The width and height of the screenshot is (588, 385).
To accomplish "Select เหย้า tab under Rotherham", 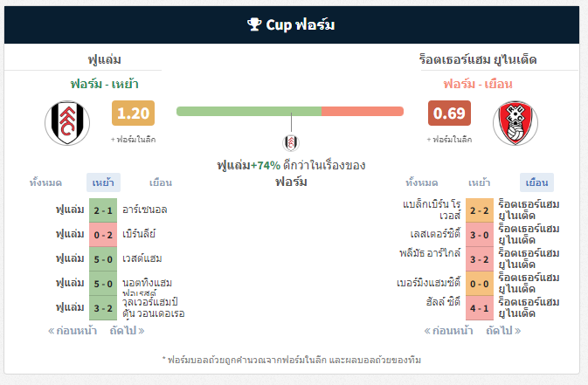I will pos(479,182).
